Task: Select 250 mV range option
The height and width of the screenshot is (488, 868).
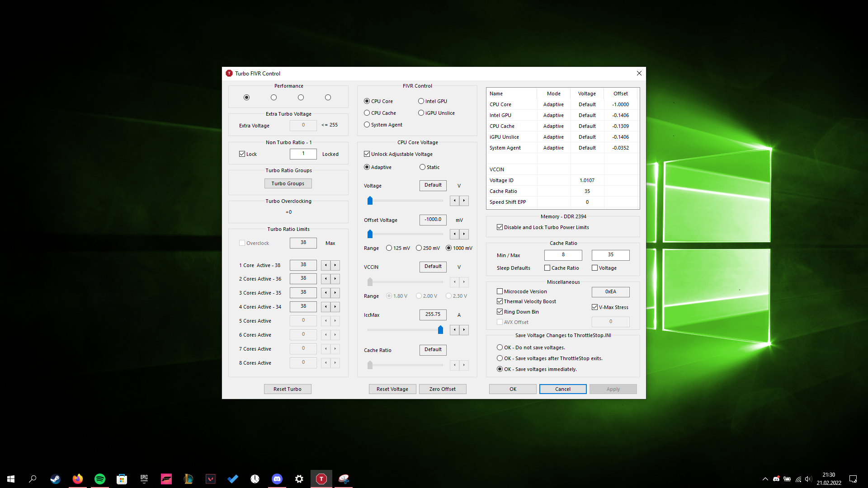Action: pyautogui.click(x=419, y=248)
